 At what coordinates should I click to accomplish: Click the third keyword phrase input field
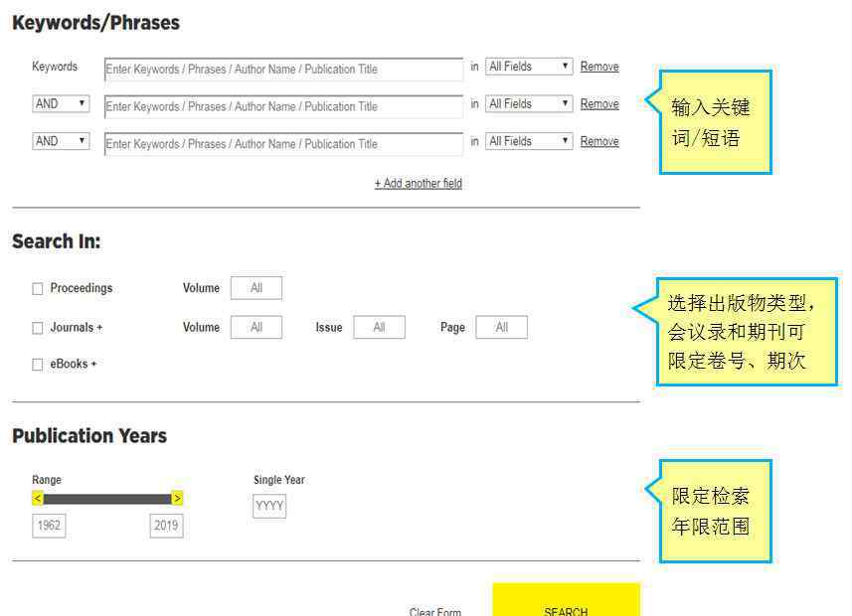tap(283, 144)
